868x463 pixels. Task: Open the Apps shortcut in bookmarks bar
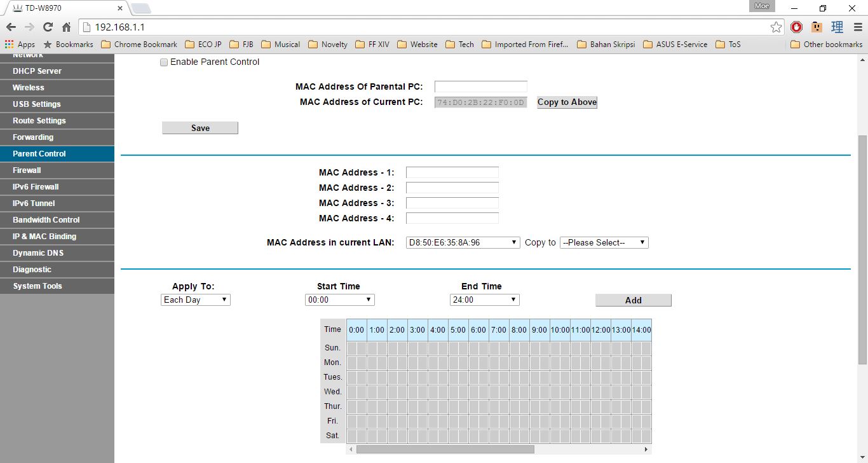pyautogui.click(x=20, y=45)
